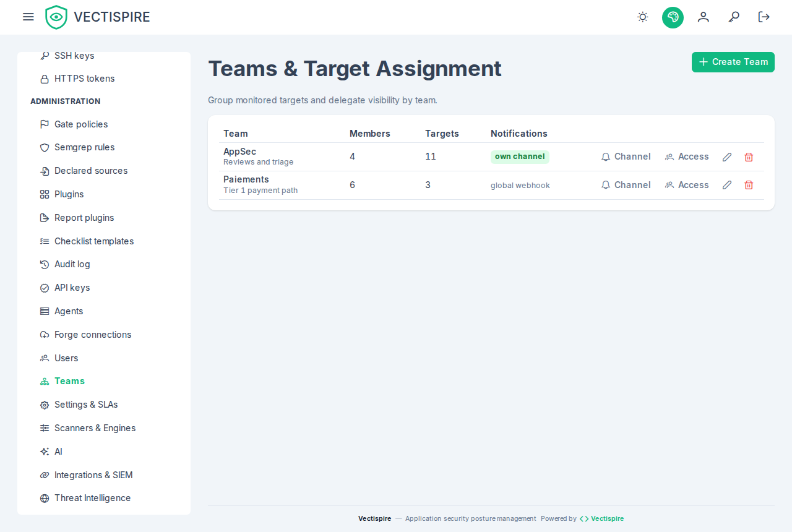Open Threat Intelligence

pos(104,498)
